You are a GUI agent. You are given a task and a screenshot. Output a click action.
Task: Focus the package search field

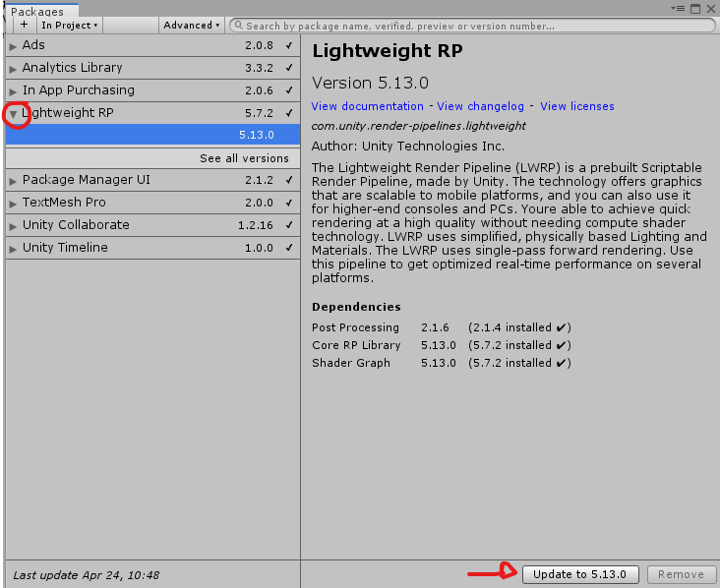(x=472, y=26)
